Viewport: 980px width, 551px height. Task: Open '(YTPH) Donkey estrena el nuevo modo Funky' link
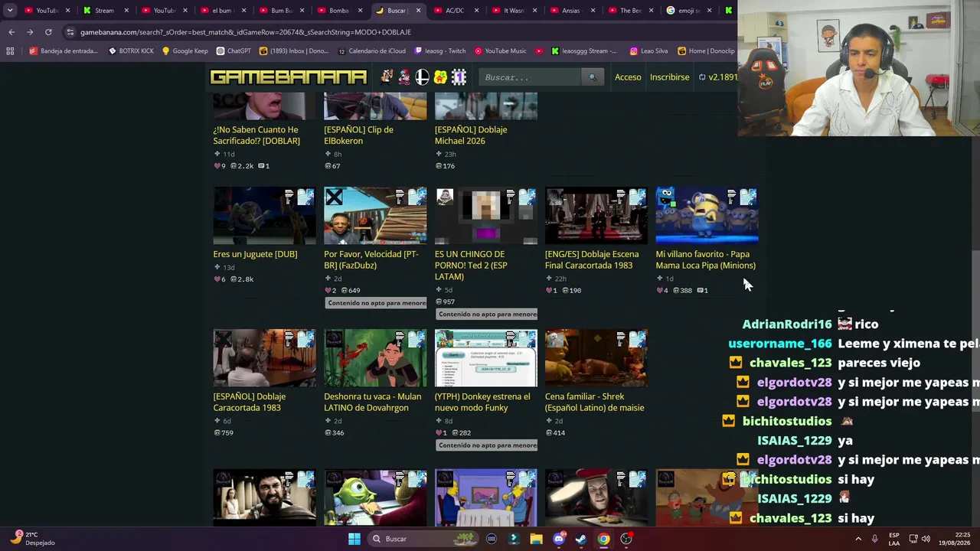point(482,402)
